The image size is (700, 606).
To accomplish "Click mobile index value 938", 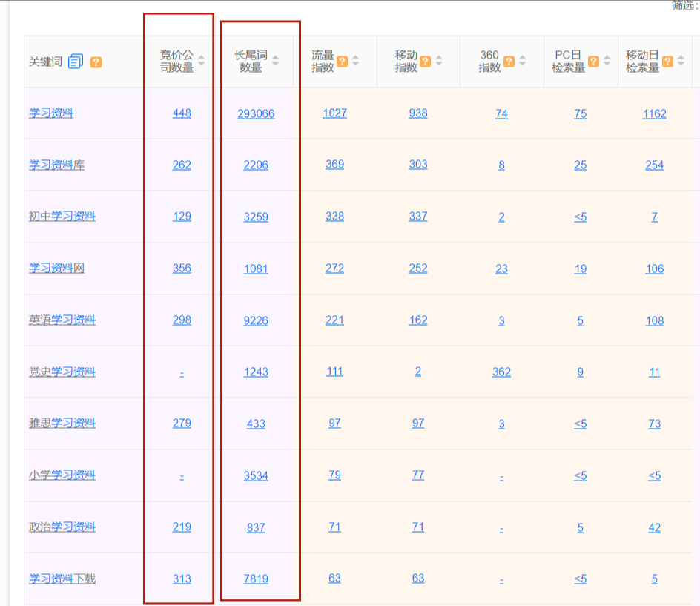I will coord(418,113).
